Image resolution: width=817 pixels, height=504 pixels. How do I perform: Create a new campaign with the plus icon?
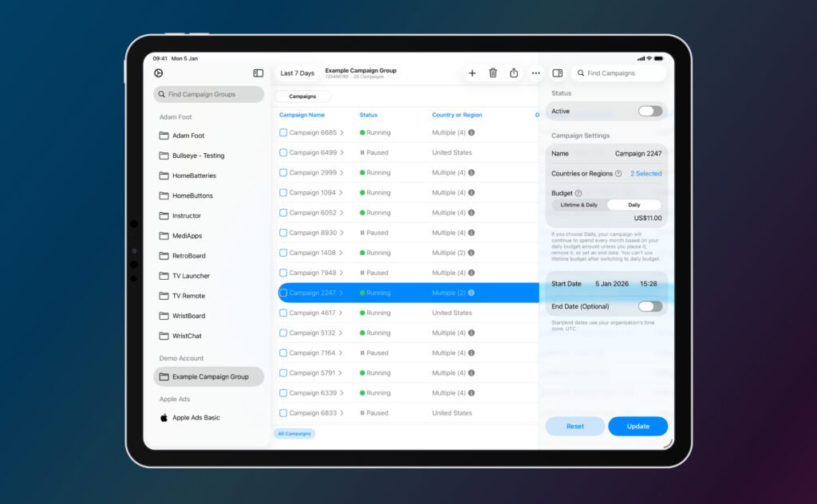click(x=472, y=73)
